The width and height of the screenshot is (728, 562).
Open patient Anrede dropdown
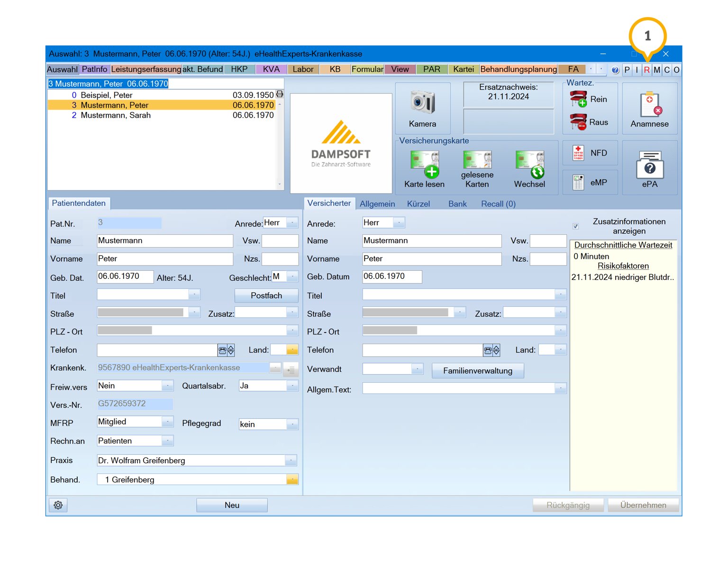click(x=292, y=222)
